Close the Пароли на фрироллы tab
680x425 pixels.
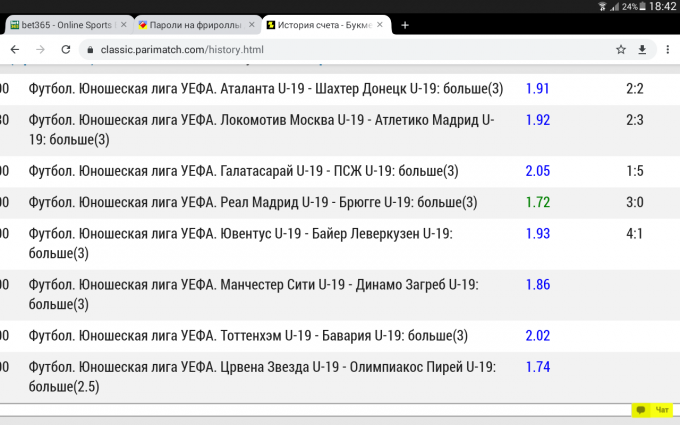252,25
